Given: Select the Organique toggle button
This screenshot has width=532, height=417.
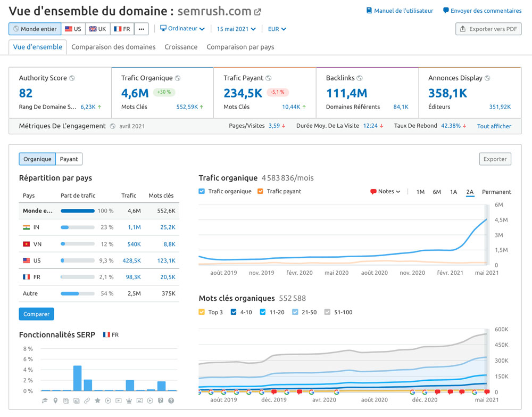Looking at the screenshot, I should [37, 159].
